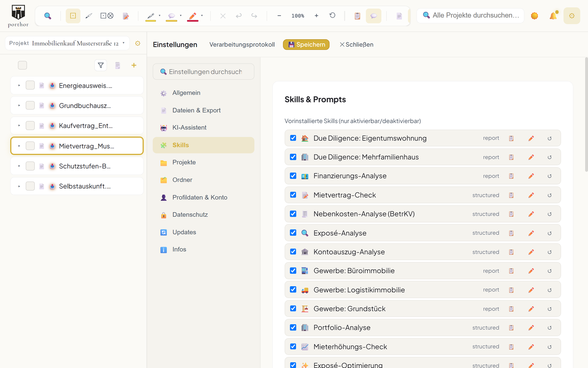Switch to Profildaten & Konto
The image size is (588, 368).
(x=203, y=197)
